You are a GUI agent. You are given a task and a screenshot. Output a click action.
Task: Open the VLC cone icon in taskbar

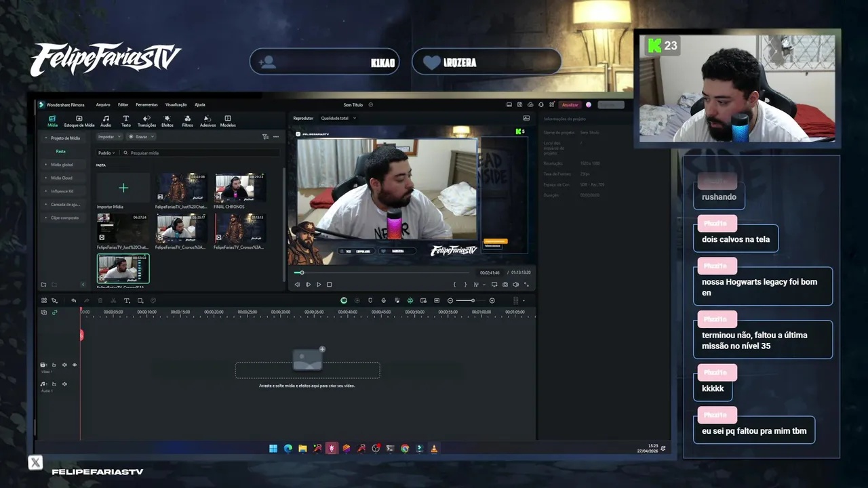[x=434, y=449]
